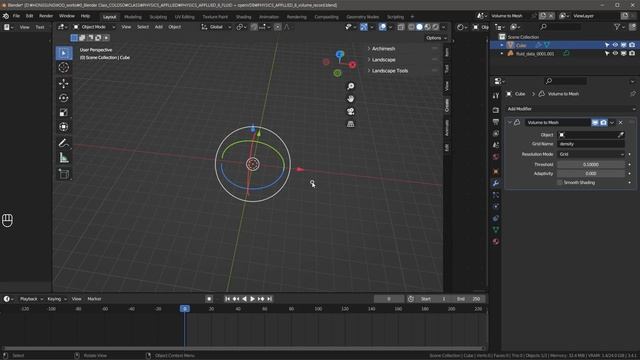Select the Scale tool

pyautogui.click(x=64, y=112)
